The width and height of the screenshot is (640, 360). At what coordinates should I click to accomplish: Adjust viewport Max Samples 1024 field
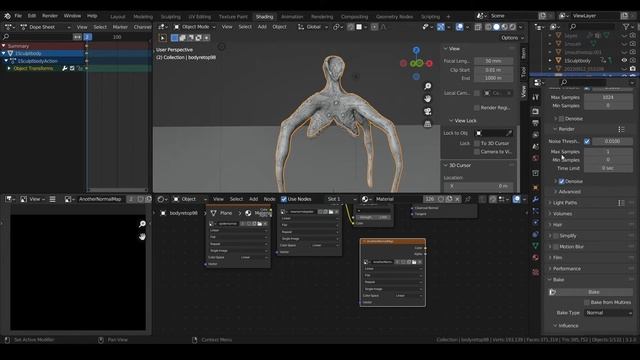click(608, 98)
